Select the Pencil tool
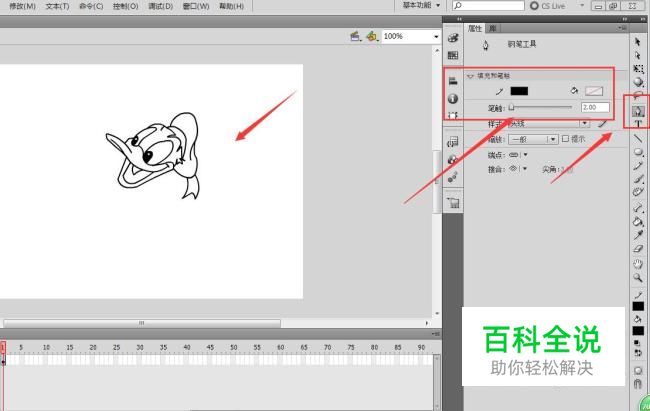The height and width of the screenshot is (411, 650). click(x=638, y=165)
